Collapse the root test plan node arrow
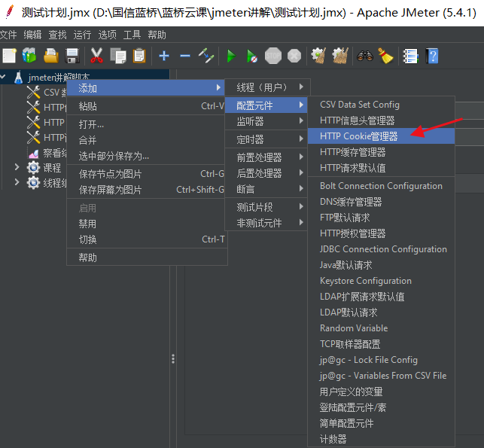The width and height of the screenshot is (484, 448). (x=3, y=77)
